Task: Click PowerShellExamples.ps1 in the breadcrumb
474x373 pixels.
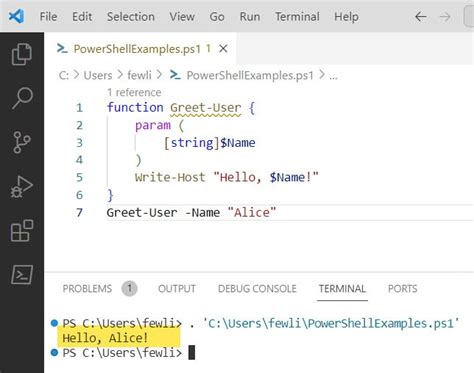Action: point(250,75)
